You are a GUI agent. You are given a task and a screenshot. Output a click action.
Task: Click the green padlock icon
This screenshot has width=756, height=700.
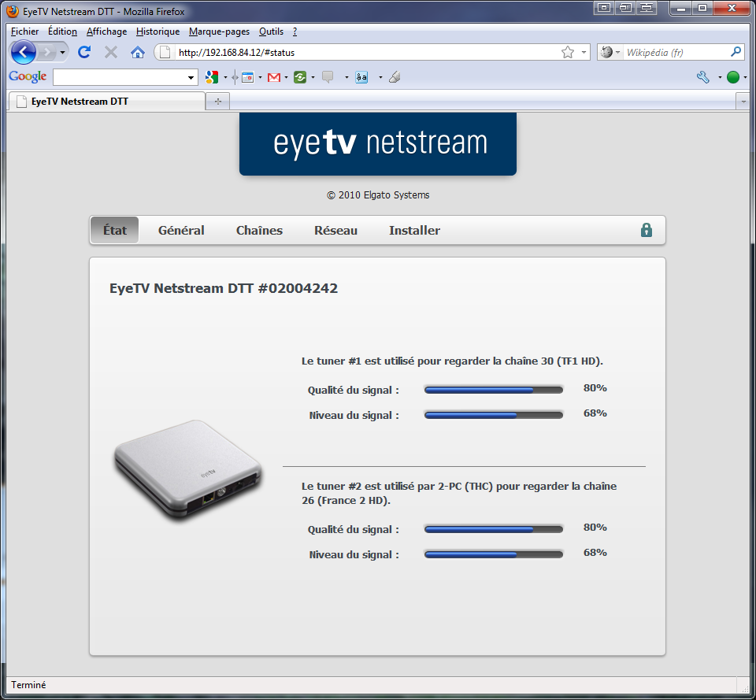pos(646,230)
